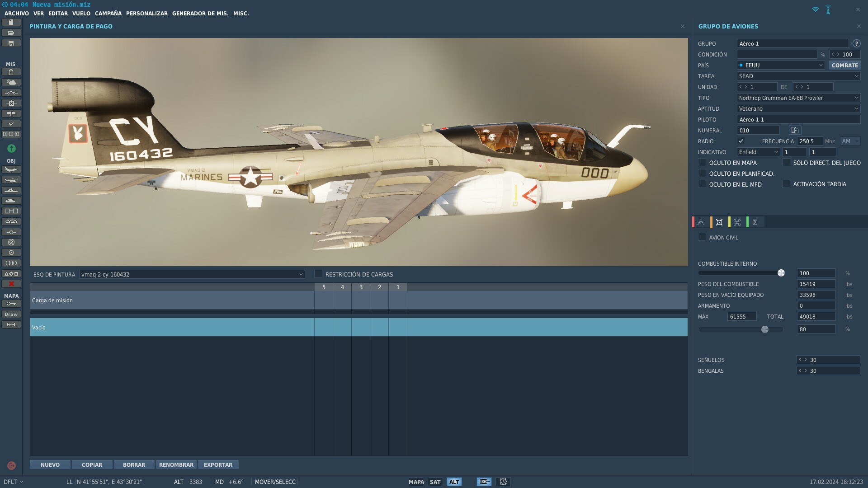
Task: Click the open mission folder icon
Action: tap(11, 33)
